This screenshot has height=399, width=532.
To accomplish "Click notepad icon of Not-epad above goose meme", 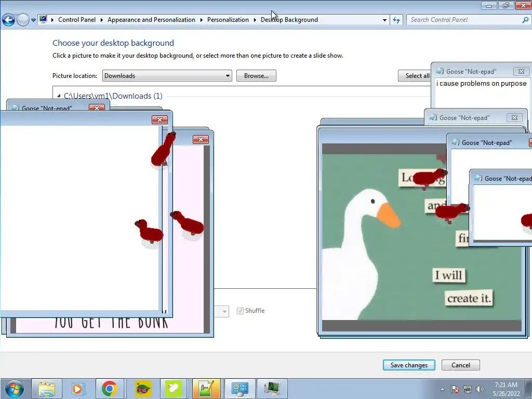I will [433, 117].
